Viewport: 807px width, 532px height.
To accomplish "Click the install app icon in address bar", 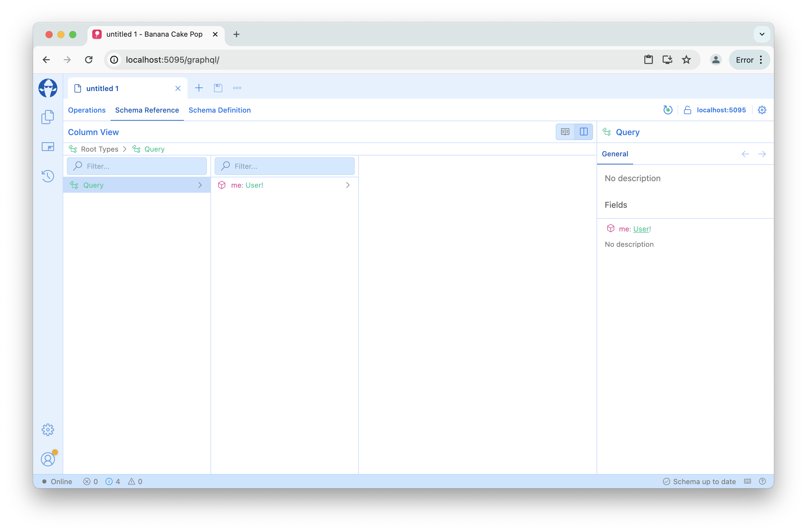I will [x=667, y=60].
